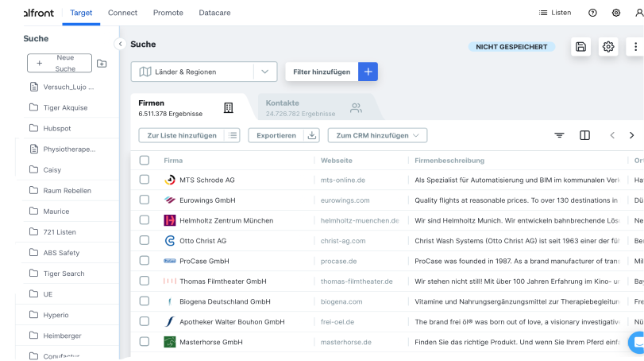This screenshot has height=361, width=644.
Task: Check the ProCase GmbH checkbox
Action: [x=145, y=261]
